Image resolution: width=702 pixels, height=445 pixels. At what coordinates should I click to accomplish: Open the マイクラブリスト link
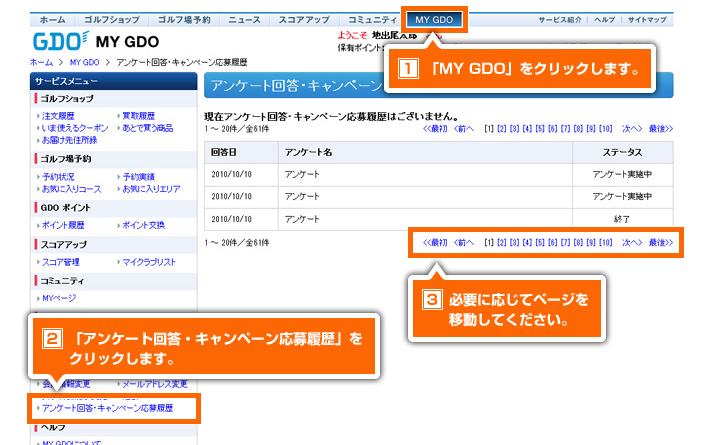pyautogui.click(x=149, y=262)
